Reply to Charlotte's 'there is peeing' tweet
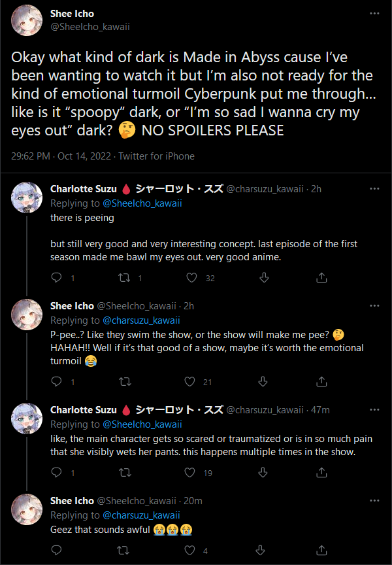 (x=57, y=278)
